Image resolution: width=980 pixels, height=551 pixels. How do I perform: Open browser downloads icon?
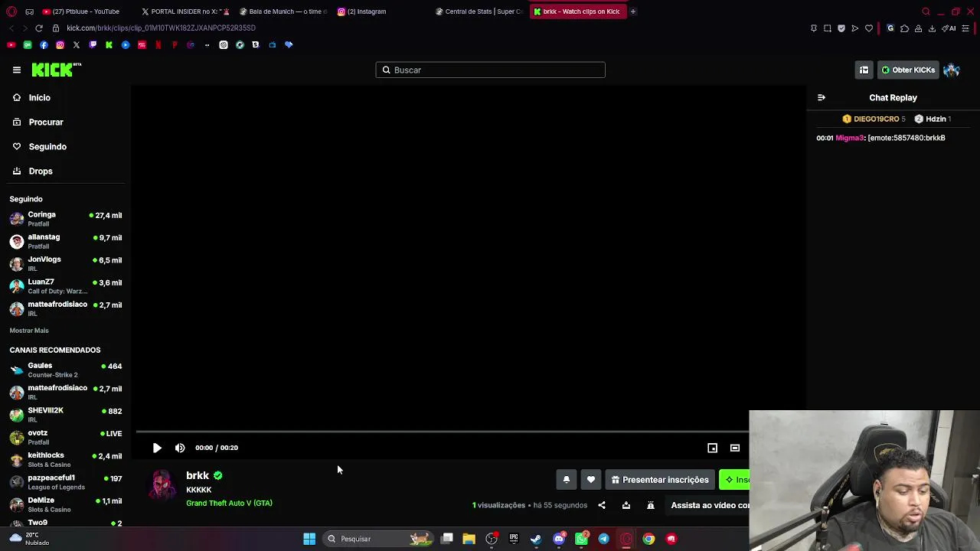[x=932, y=28]
